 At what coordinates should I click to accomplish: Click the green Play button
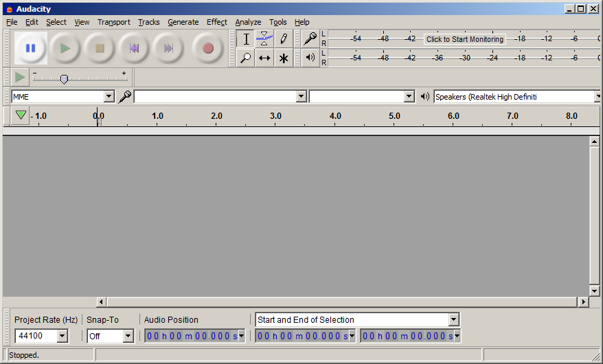(x=65, y=48)
